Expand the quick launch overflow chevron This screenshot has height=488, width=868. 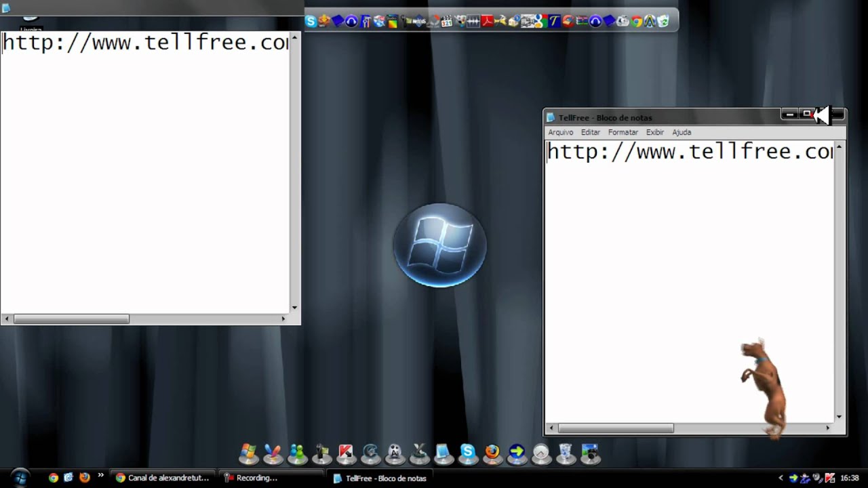[x=101, y=476]
